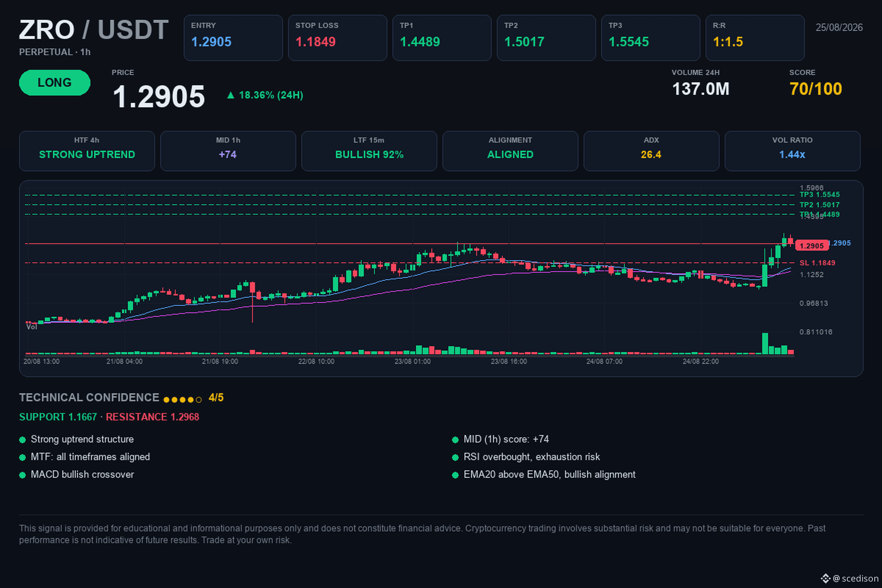Open the TP2 card showing 1.5017
Screen dimensions: 882x588
coord(546,38)
